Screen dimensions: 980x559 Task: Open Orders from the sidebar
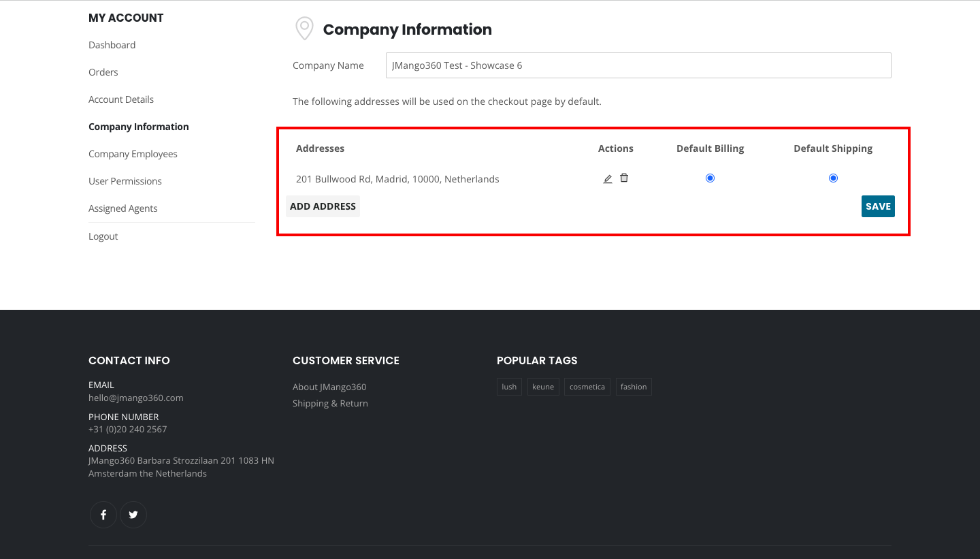point(103,72)
